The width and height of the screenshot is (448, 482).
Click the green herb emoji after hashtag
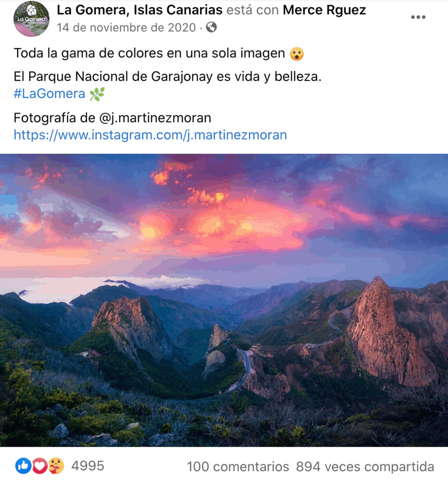97,94
